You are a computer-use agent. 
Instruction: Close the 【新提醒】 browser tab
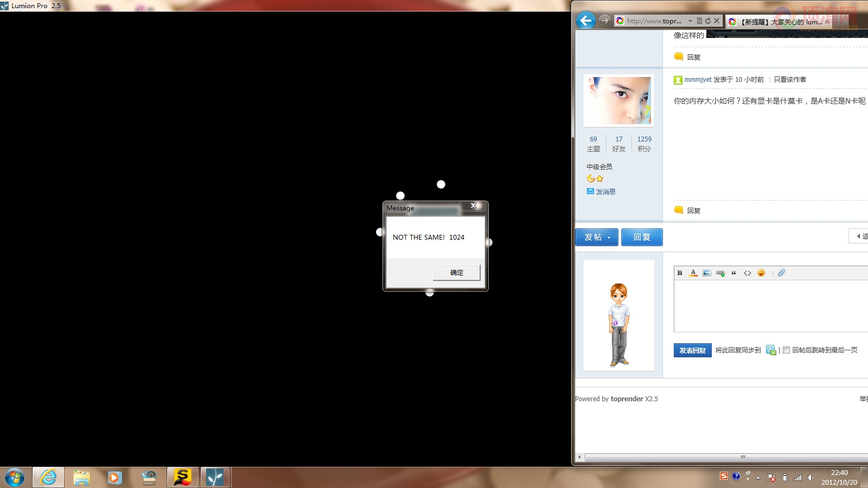pos(827,22)
